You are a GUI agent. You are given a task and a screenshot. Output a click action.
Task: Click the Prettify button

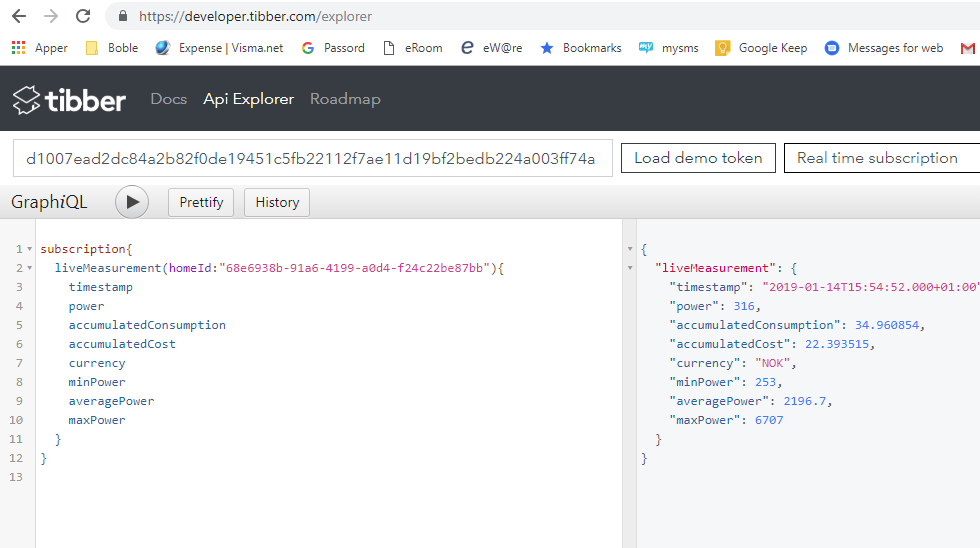(x=201, y=202)
